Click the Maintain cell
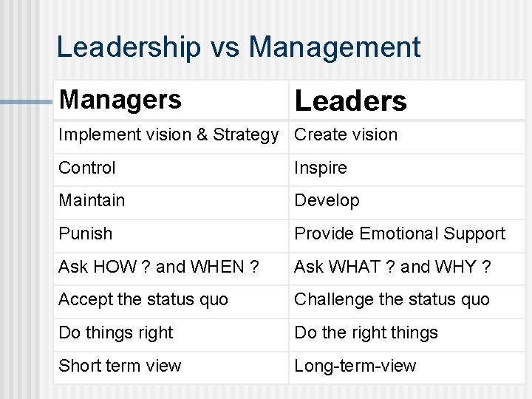532x399 pixels. click(92, 200)
